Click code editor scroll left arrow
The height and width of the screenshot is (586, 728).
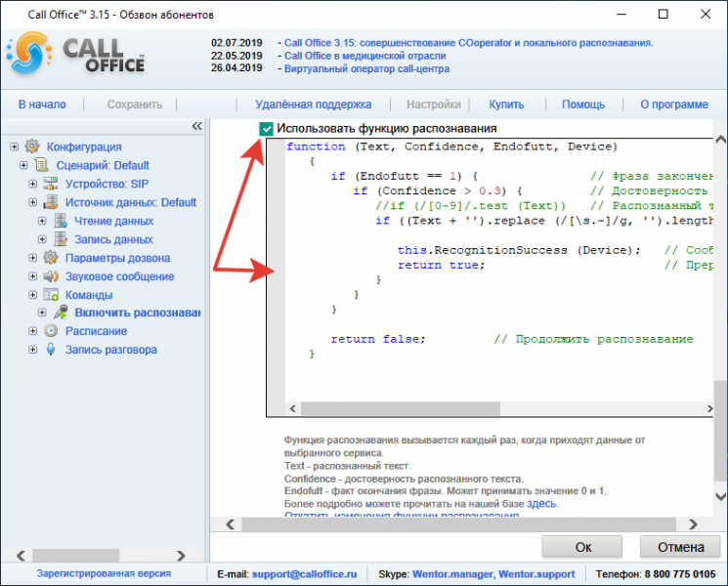click(292, 408)
